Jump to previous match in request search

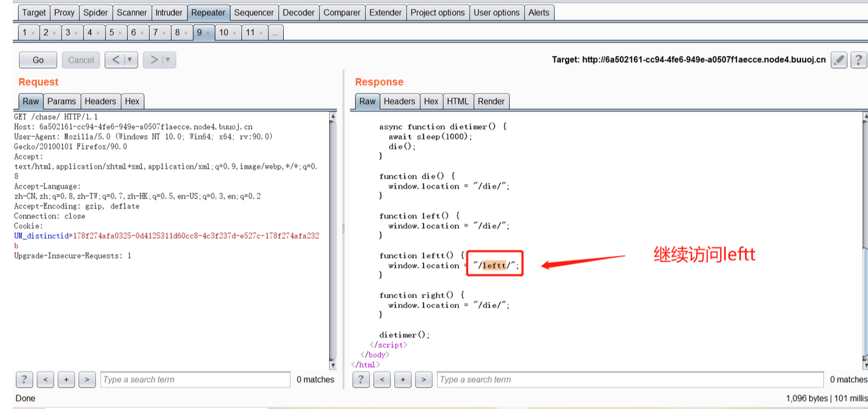tap(45, 379)
